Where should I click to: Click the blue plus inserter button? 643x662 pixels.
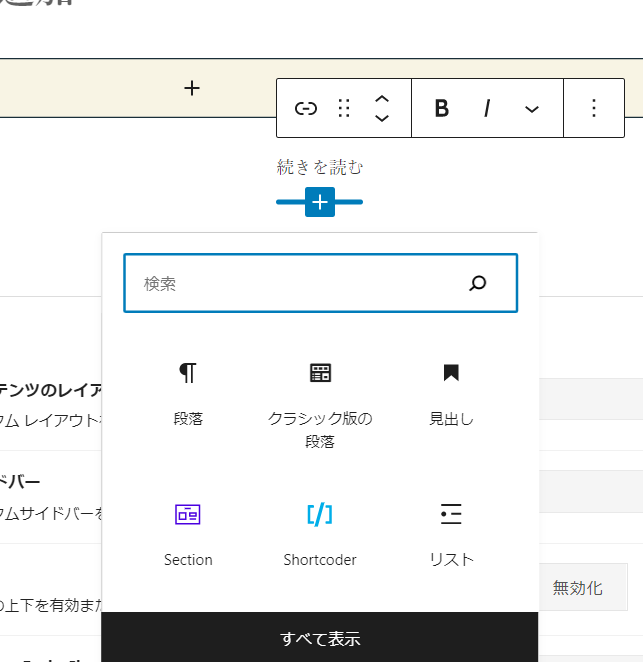click(319, 202)
